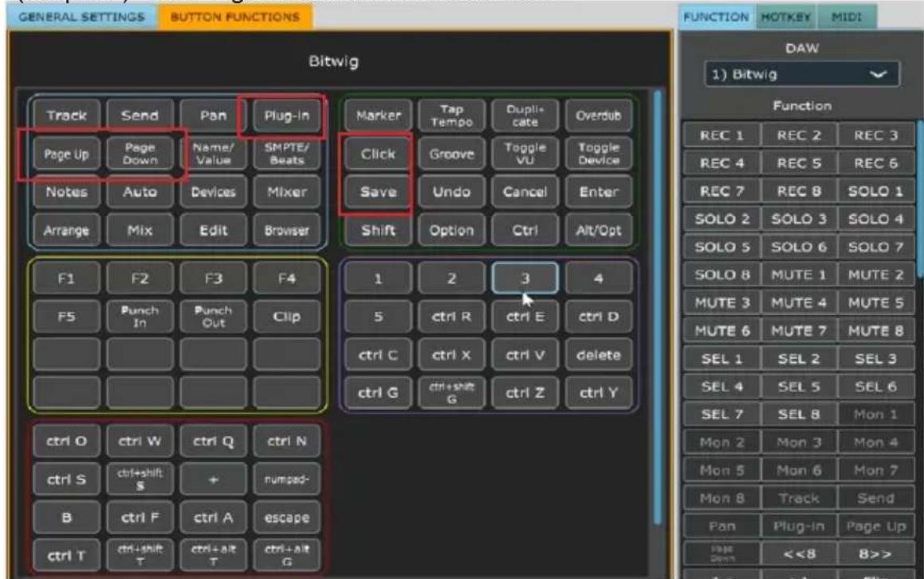The height and width of the screenshot is (579, 924).
Task: Select the Punch Out button
Action: [213, 317]
